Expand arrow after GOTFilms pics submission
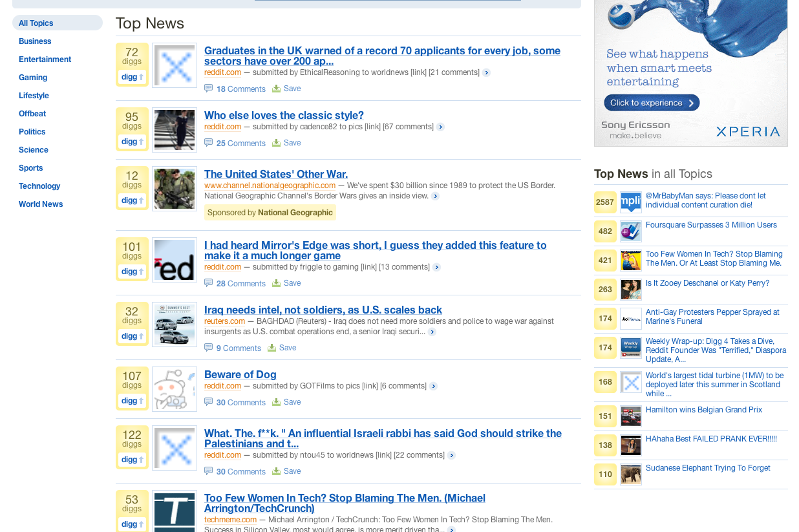Image resolution: width=799 pixels, height=532 pixels. pos(433,387)
